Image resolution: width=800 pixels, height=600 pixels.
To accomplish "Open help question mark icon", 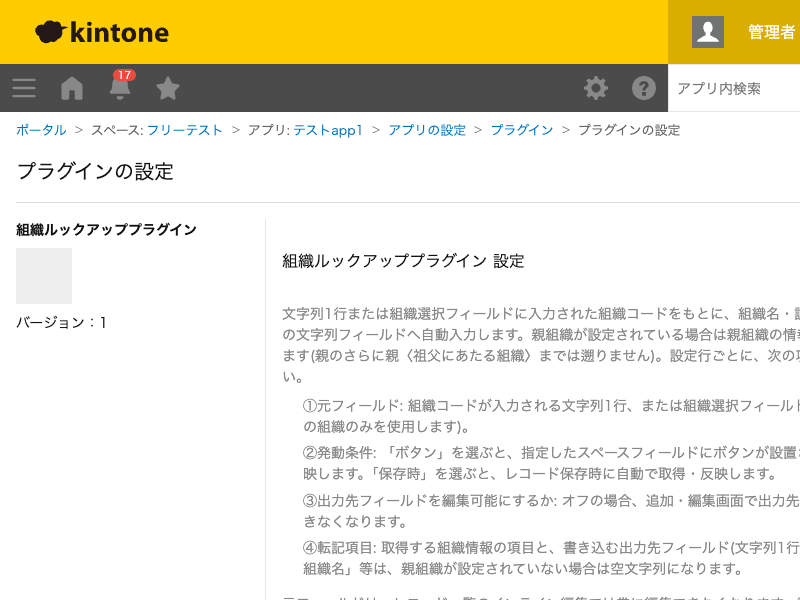I will 643,88.
